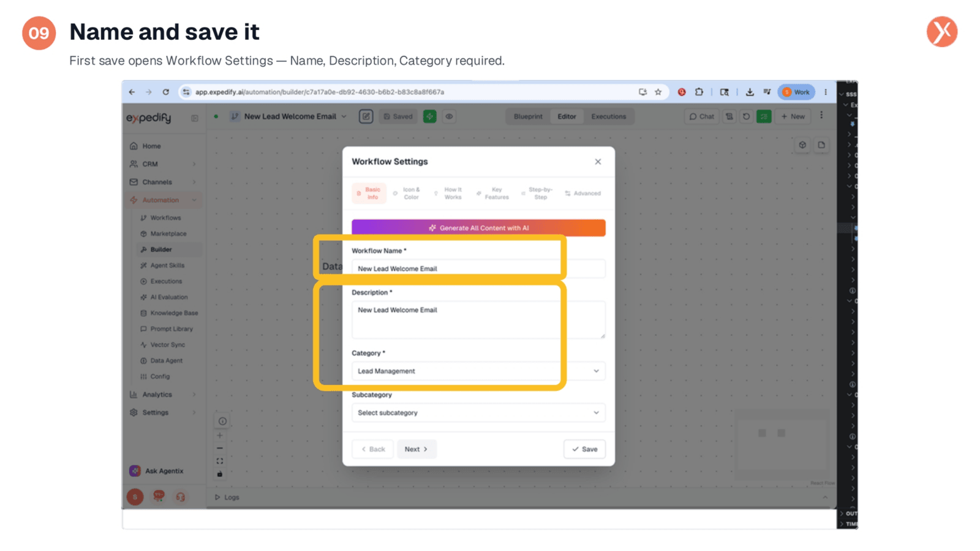Open Marketplace in sidebar
Screen dimensions: 980x551
pyautogui.click(x=168, y=234)
